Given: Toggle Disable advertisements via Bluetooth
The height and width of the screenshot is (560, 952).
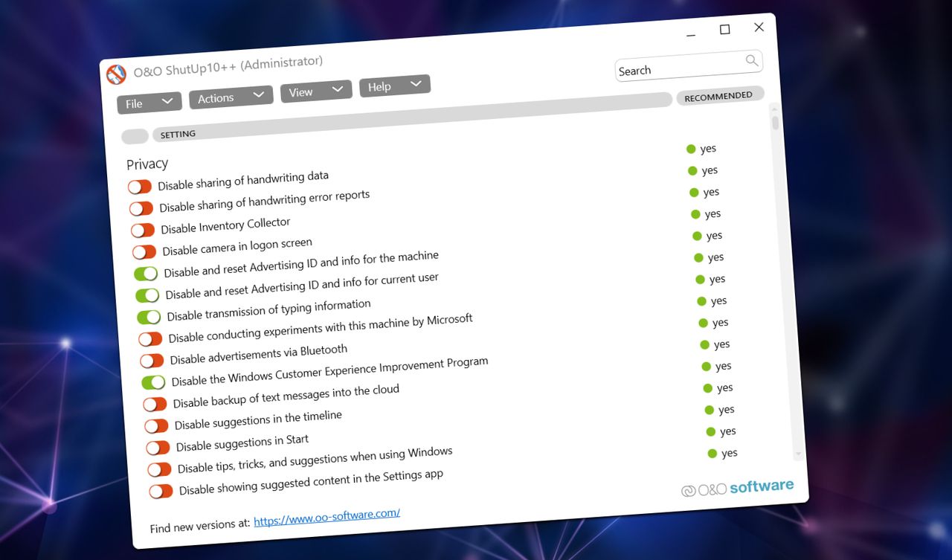Looking at the screenshot, I should 152,361.
